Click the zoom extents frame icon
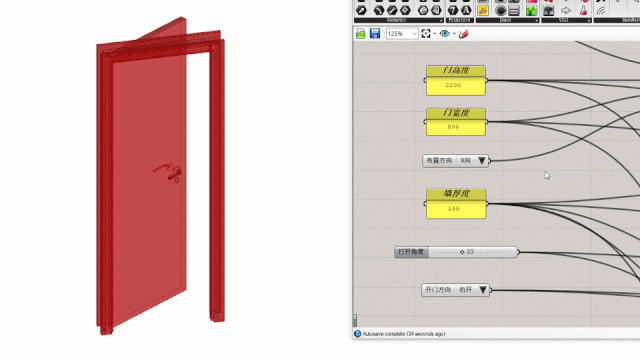 (426, 33)
